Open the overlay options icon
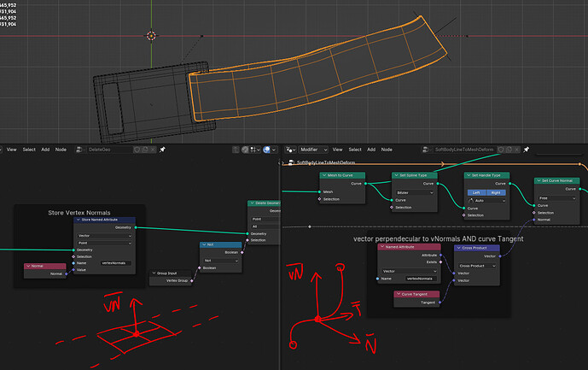Screen dimensions: 588x370 pos(266,150)
